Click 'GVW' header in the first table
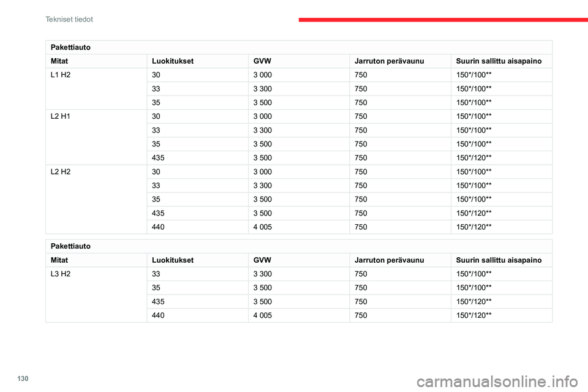The height and width of the screenshot is (392, 588). (x=262, y=61)
